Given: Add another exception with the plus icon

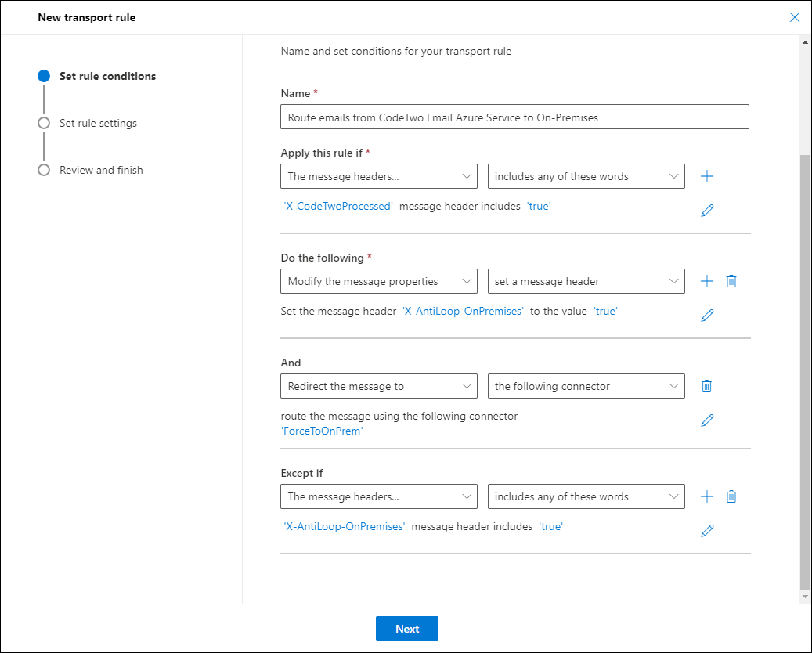Looking at the screenshot, I should click(x=707, y=496).
